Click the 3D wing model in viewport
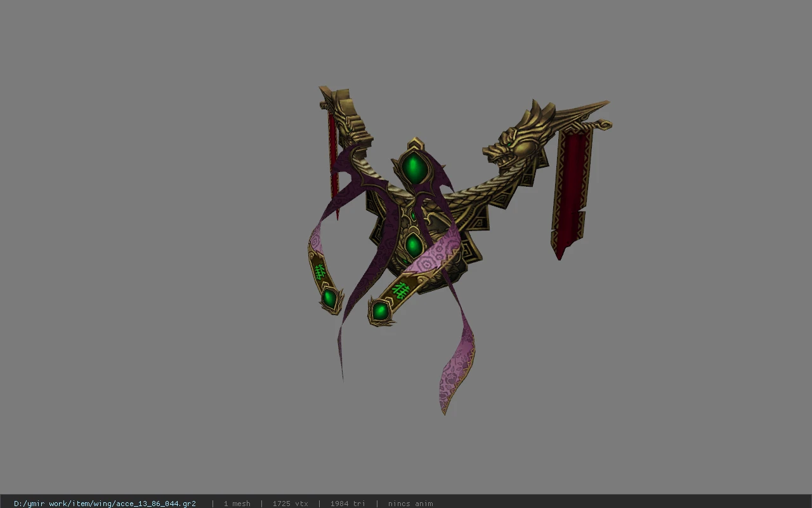Screen dimensions: 812x508 pos(459,250)
